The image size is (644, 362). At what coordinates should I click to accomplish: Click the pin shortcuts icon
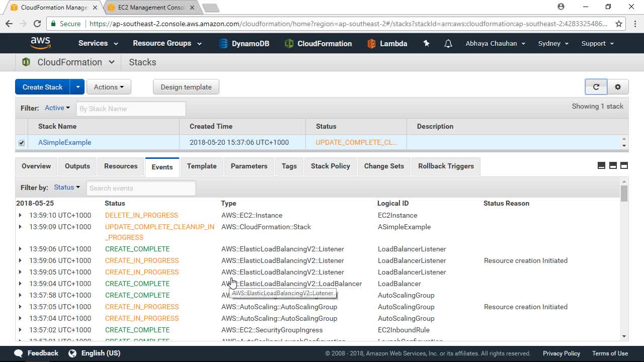point(426,44)
